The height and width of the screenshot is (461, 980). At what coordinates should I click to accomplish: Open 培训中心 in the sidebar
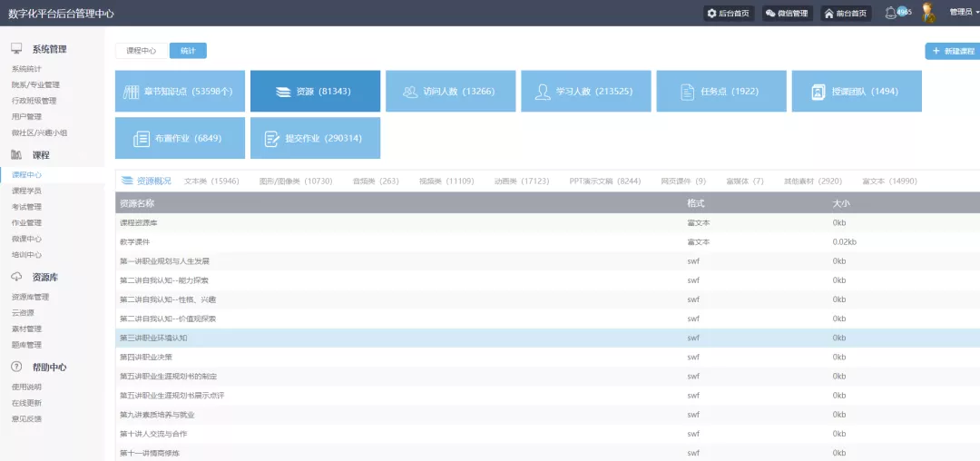27,254
